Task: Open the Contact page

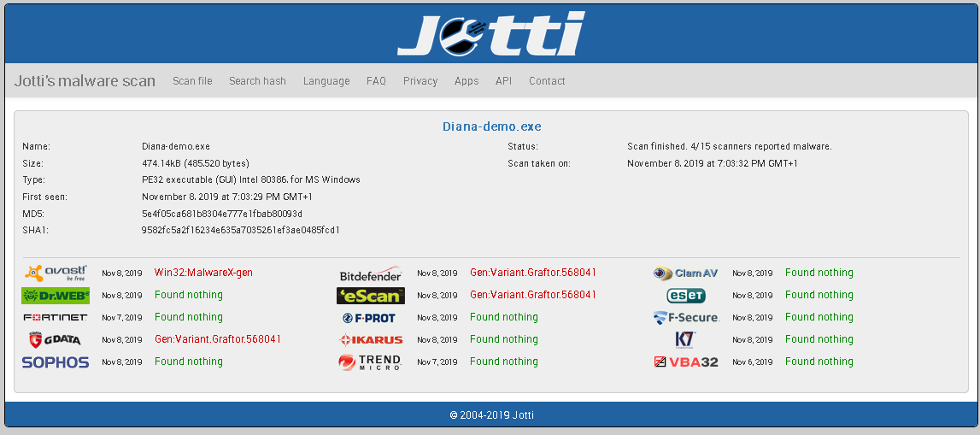Action: click(x=547, y=80)
